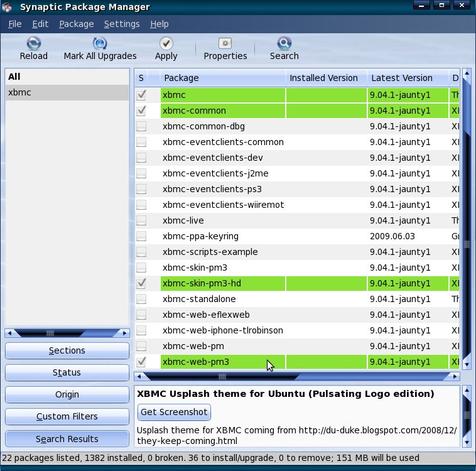The image size is (476, 471).
Task: Sort by Installed Version column header
Action: [327, 78]
